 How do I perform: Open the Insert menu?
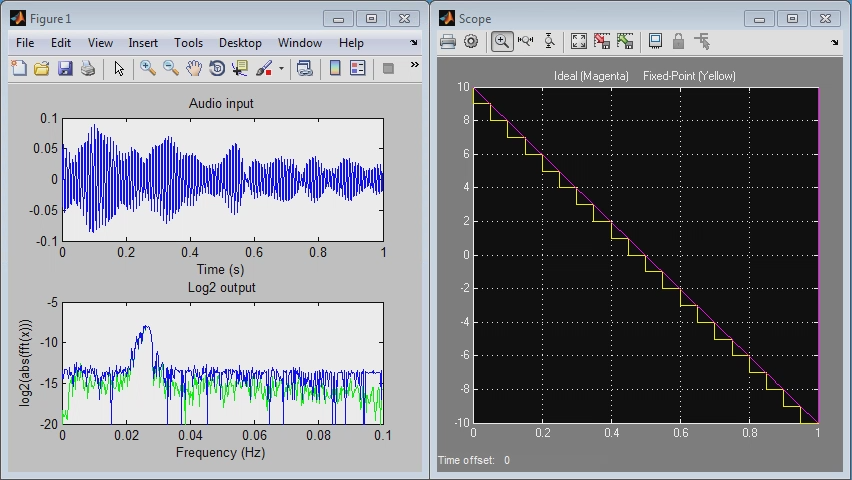143,43
